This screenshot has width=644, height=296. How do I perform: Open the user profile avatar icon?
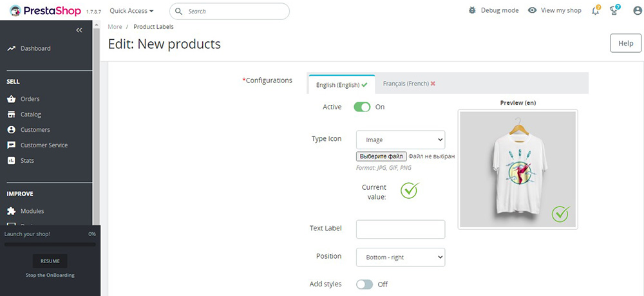(638, 11)
